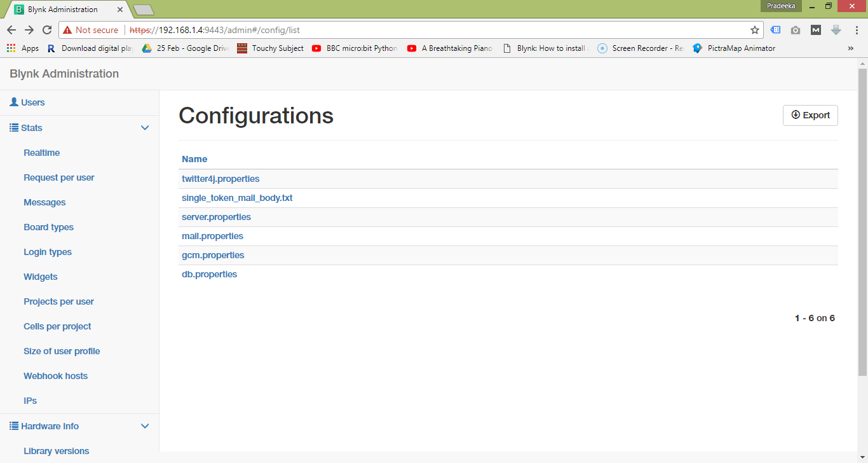Open 25 Feb Google Drive bookmark
This screenshot has width=868, height=463.
click(185, 48)
